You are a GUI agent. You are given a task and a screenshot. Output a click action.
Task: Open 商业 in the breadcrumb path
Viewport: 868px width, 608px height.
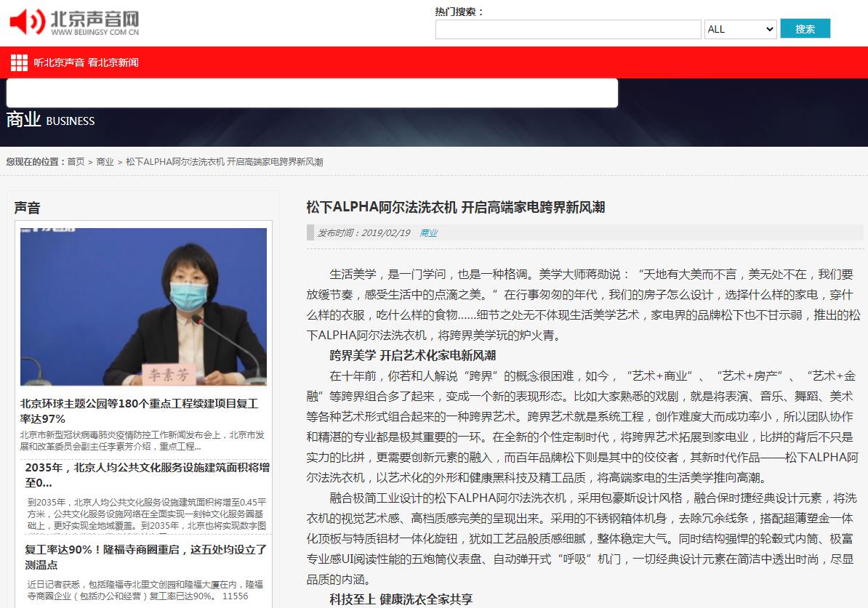point(105,161)
